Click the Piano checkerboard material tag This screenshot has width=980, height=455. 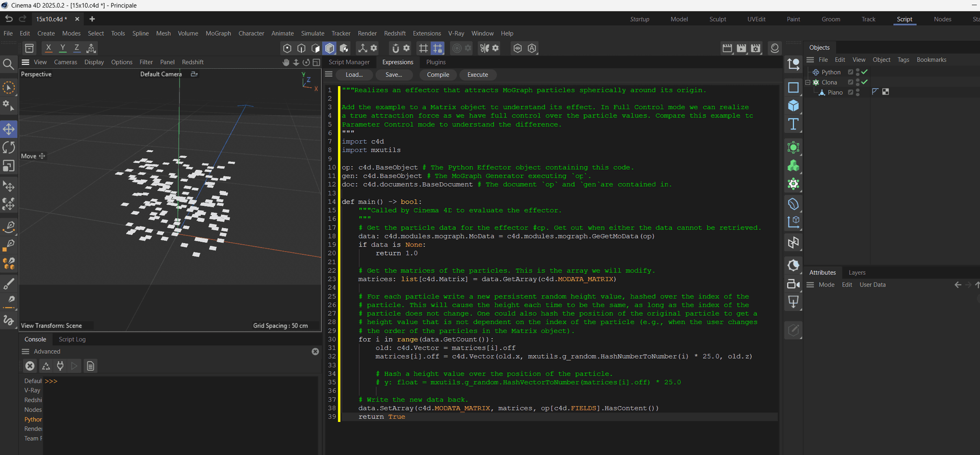886,92
